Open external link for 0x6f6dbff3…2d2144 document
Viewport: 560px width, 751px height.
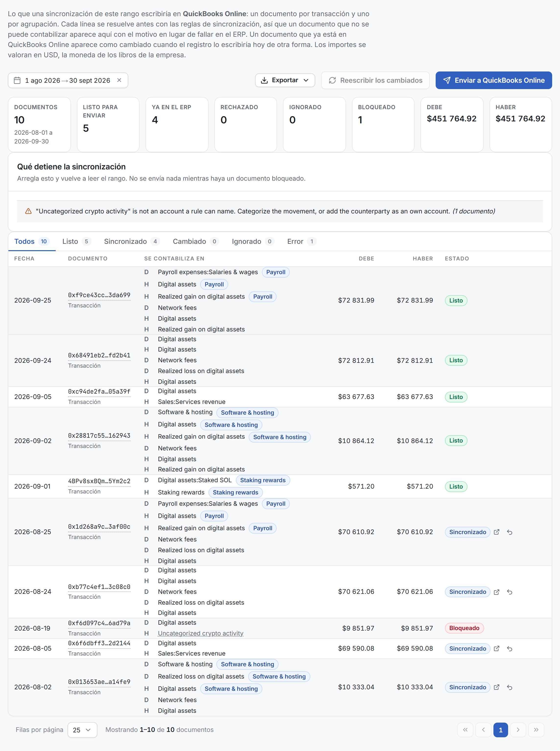[497, 649]
